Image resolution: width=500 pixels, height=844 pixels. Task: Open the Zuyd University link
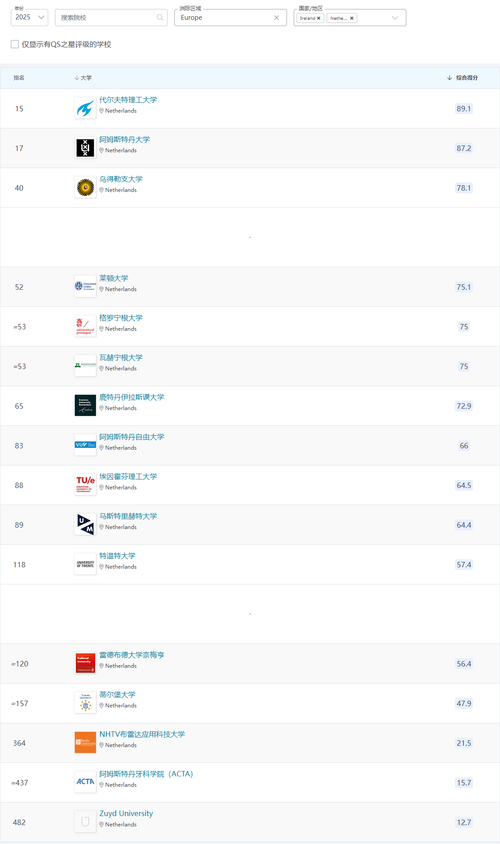click(126, 813)
